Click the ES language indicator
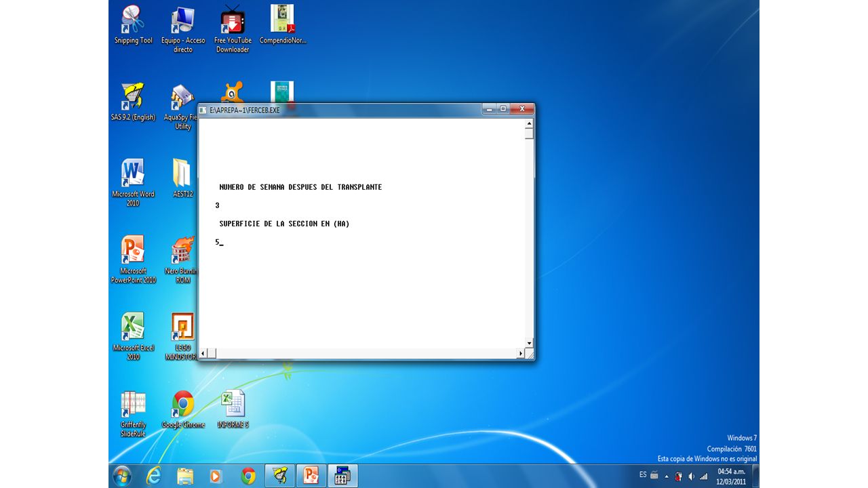The height and width of the screenshot is (488, 868). [x=643, y=475]
